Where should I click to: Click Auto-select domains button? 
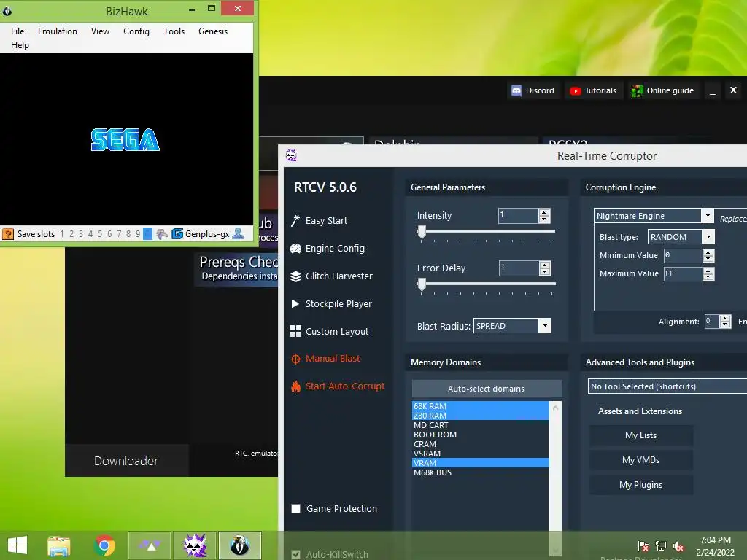click(487, 389)
